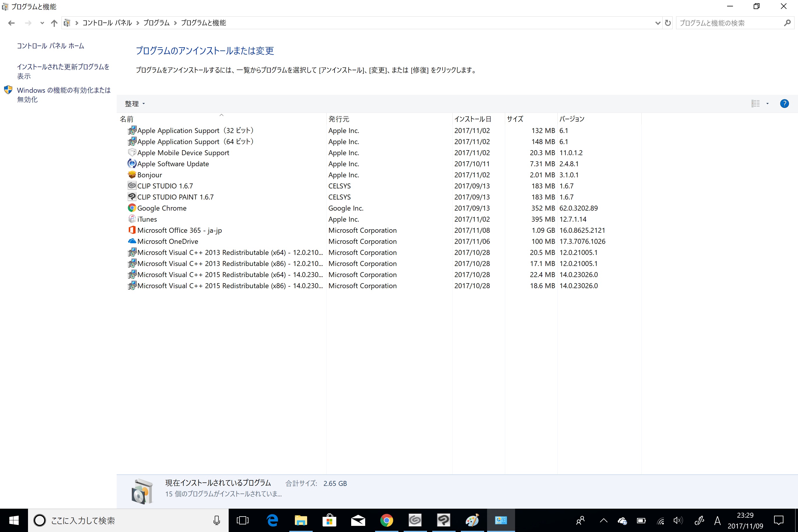Screen dimensions: 798x532
Task: Open コントロール パネル ホーム link
Action: click(50, 46)
